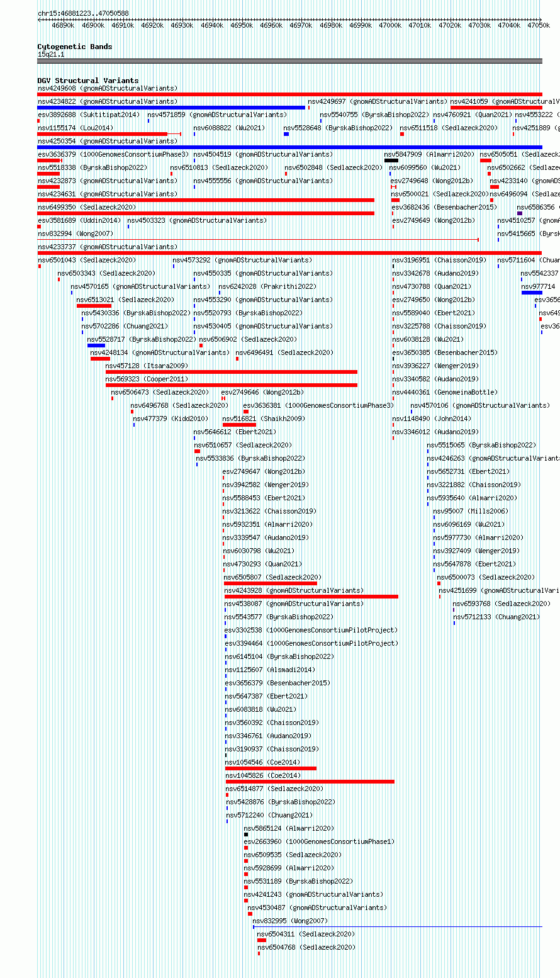Click the 47000k ruler tick label
Image resolution: width=560 pixels, height=978 pixels.
pyautogui.click(x=391, y=25)
